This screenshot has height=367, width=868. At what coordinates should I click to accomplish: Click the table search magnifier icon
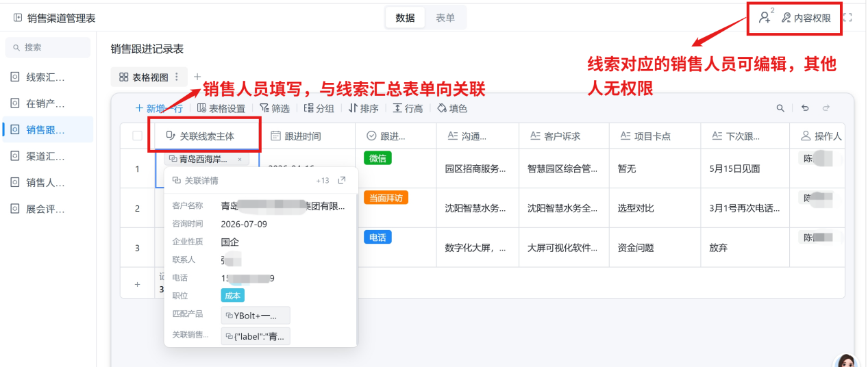click(780, 108)
